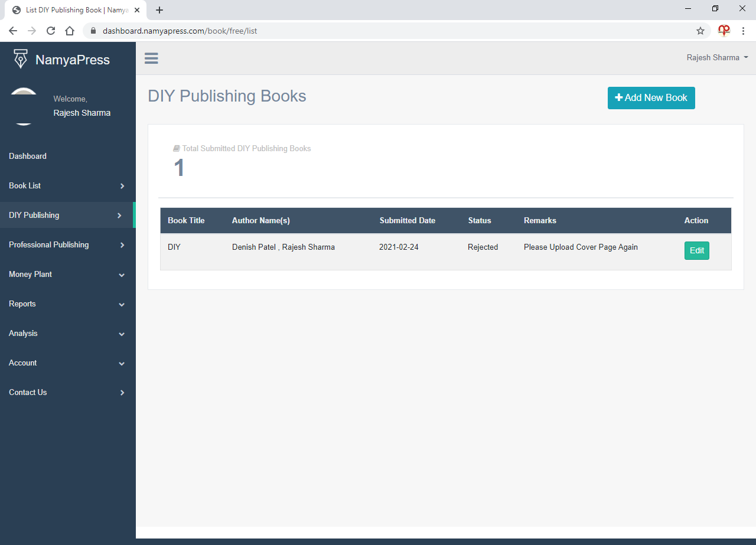Click remark Please Upload Cover Page Again
The width and height of the screenshot is (756, 545).
(581, 247)
